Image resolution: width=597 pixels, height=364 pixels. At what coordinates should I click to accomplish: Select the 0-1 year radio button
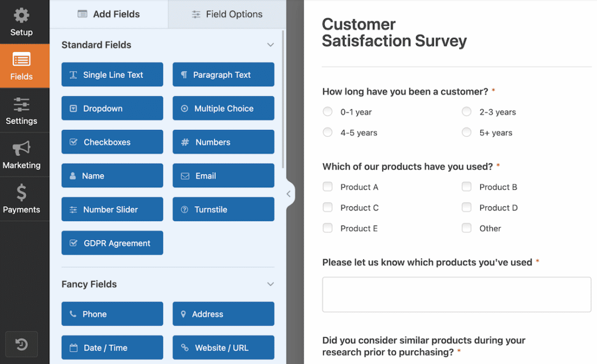[328, 111]
